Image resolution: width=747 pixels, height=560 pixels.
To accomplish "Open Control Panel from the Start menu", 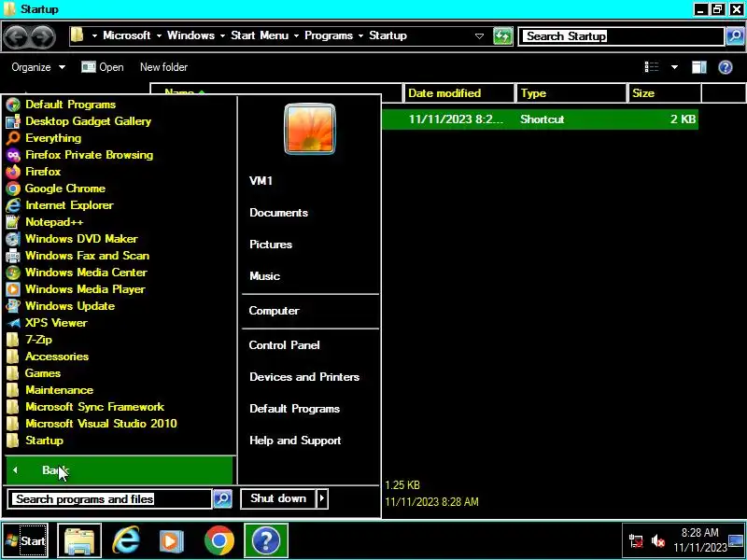I will pyautogui.click(x=284, y=345).
